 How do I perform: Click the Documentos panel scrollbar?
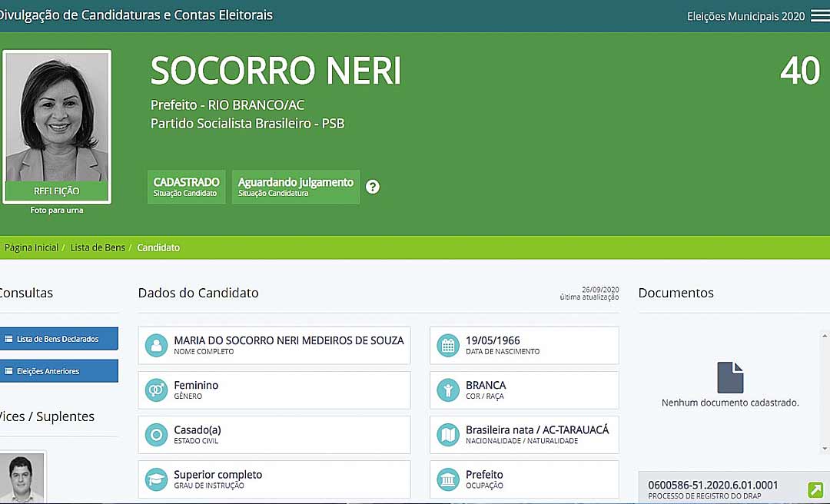pyautogui.click(x=825, y=392)
